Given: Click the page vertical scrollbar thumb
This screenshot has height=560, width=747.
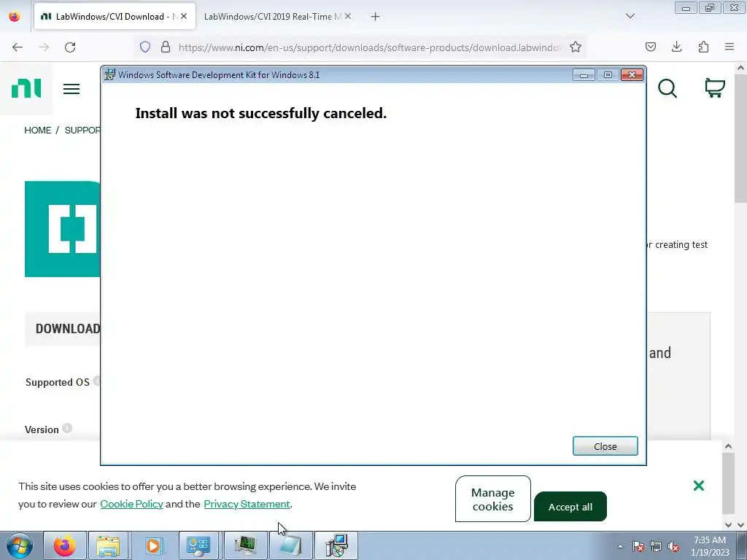Looking at the screenshot, I should click(740, 138).
